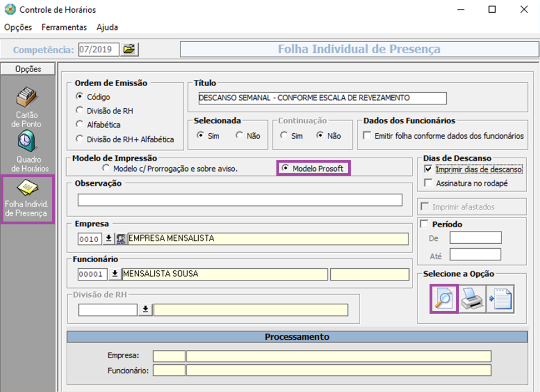Click the export to document icon
Viewport: 540px width, 392px height.
tap(501, 299)
